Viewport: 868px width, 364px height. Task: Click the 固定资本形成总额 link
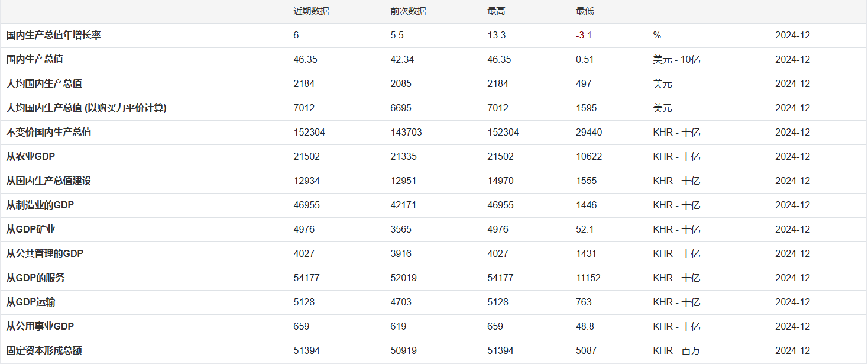(x=44, y=351)
